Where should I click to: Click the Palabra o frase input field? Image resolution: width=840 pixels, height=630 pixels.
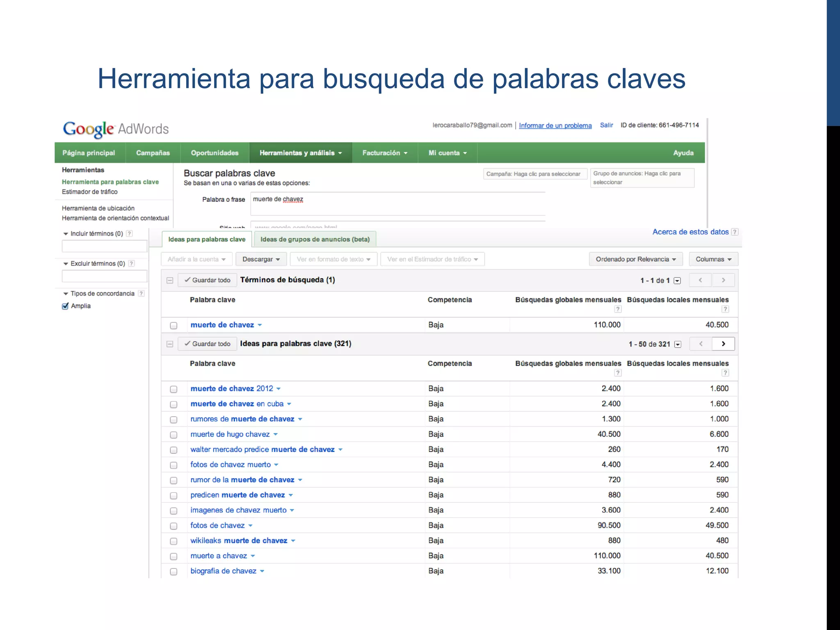pos(398,203)
